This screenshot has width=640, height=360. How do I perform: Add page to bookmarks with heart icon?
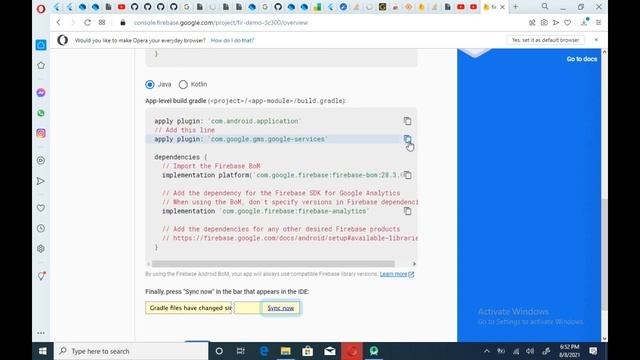567,23
